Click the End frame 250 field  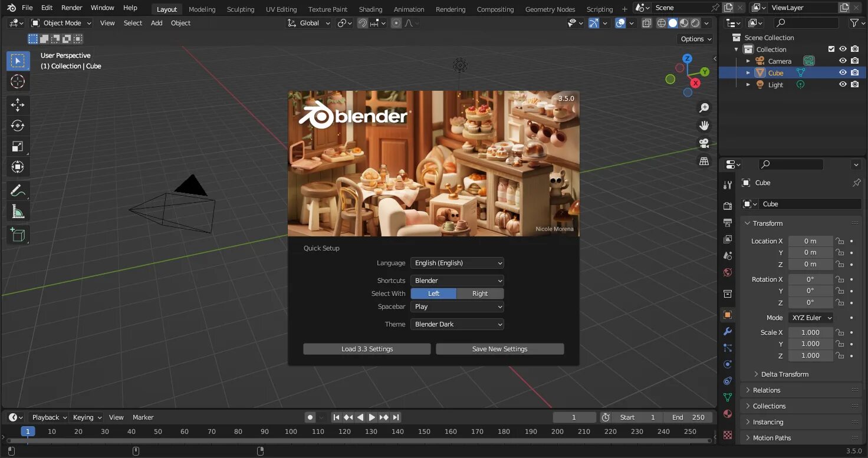(x=688, y=417)
